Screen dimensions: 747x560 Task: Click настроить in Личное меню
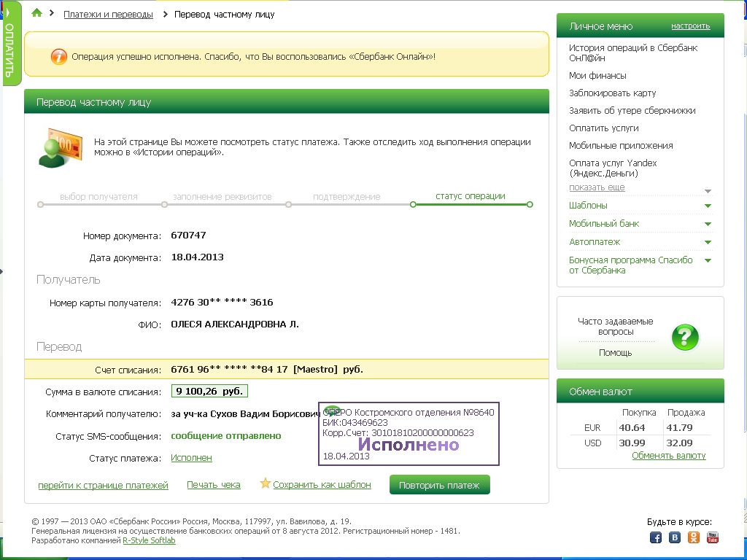coord(690,26)
